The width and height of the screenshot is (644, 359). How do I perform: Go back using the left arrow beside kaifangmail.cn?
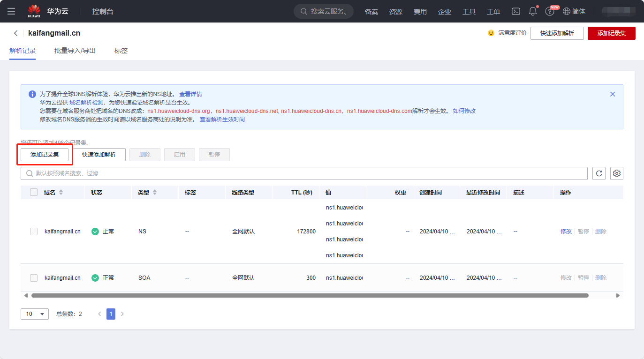pos(16,33)
